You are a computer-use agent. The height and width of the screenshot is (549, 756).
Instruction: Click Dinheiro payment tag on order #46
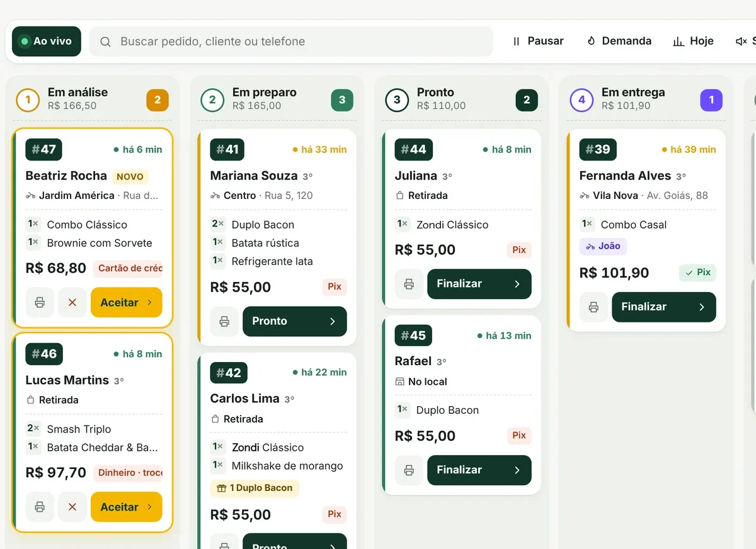point(128,473)
